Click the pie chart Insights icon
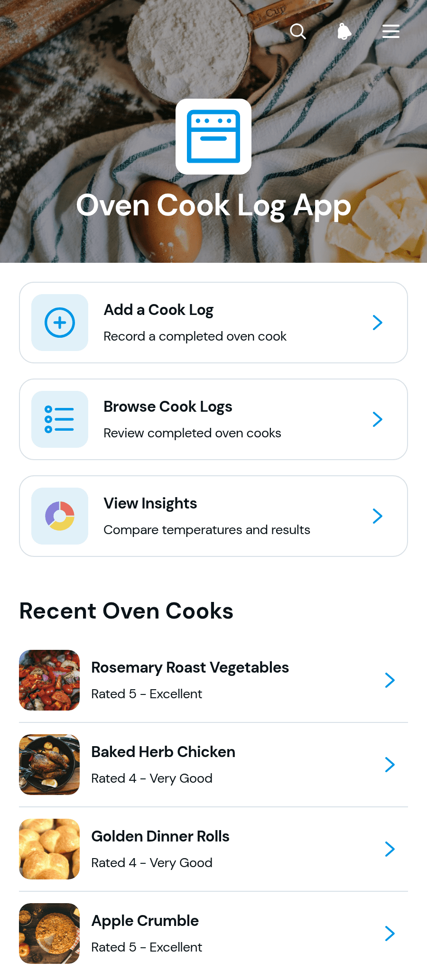Viewport: 427px width, 980px height. 60,516
